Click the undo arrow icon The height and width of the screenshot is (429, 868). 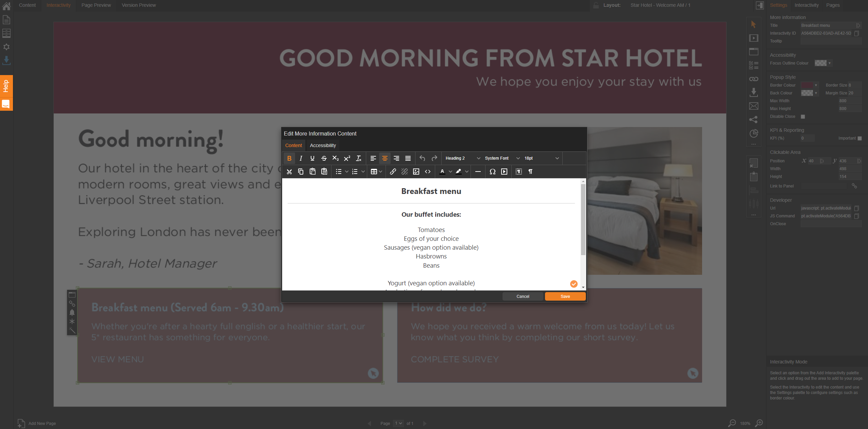pyautogui.click(x=422, y=158)
